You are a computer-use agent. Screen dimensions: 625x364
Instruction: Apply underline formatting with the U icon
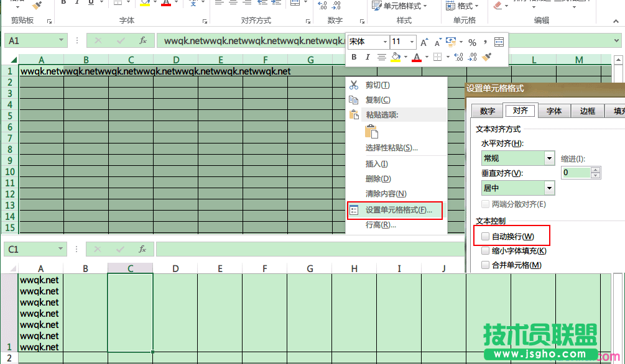pos(90,3)
